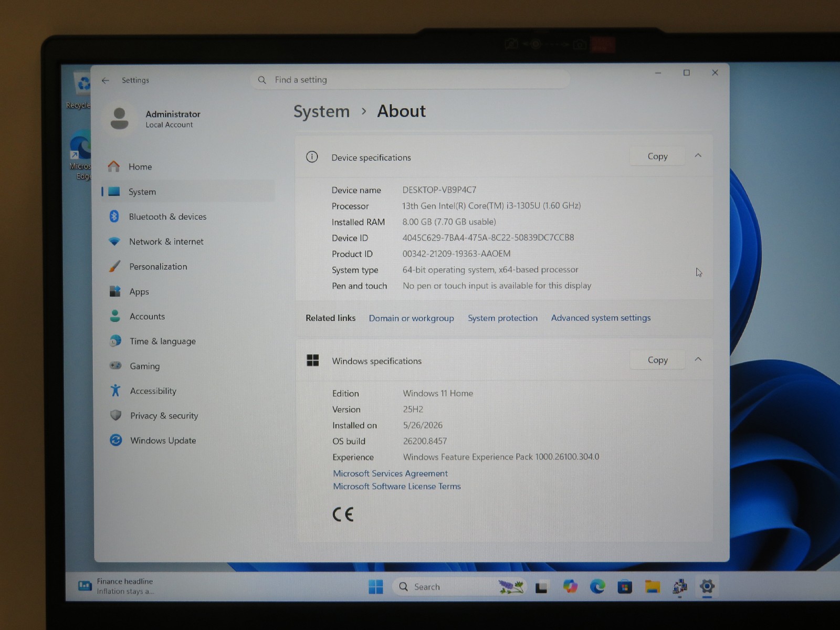
Task: Close the Settings window
Action: click(715, 72)
